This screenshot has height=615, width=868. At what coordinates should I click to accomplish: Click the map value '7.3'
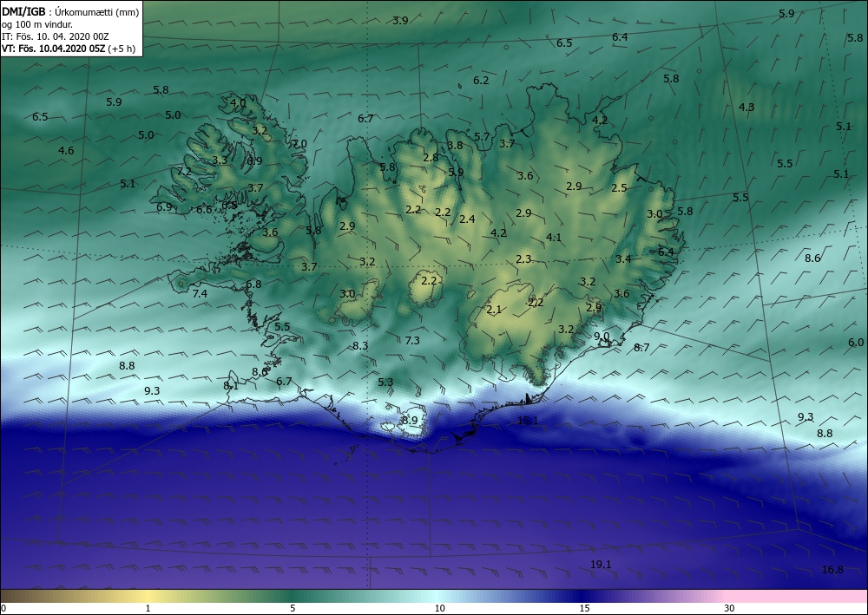pos(412,340)
